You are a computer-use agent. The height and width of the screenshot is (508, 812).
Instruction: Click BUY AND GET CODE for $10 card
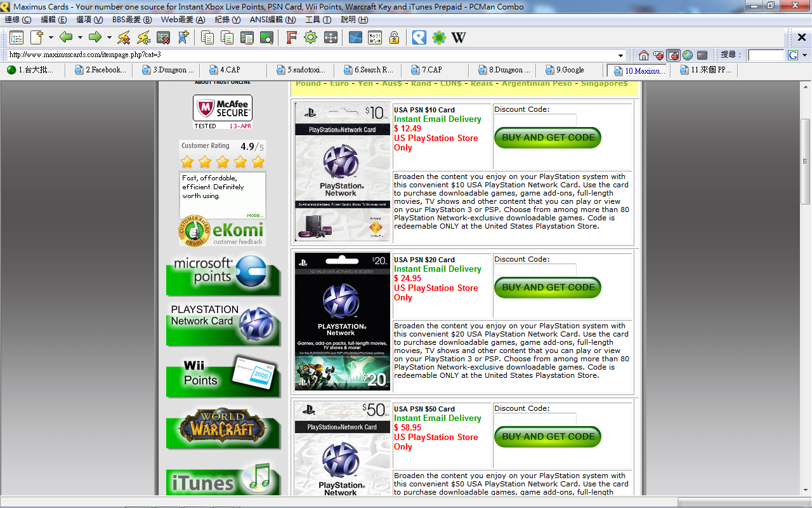pos(547,138)
